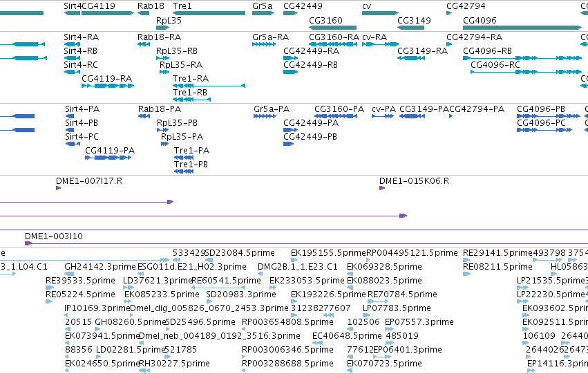Viewport: 588px width, 374px height.
Task: Click the CG4119-PA protein feature
Action: [x=108, y=158]
